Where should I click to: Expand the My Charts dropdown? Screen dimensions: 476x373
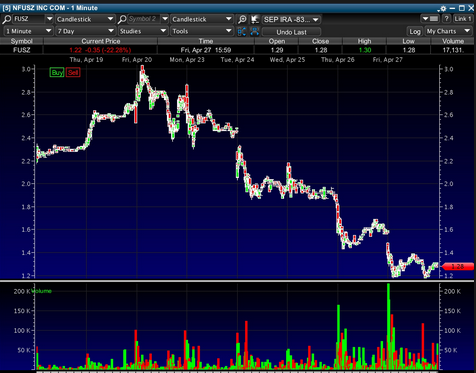pos(448,31)
